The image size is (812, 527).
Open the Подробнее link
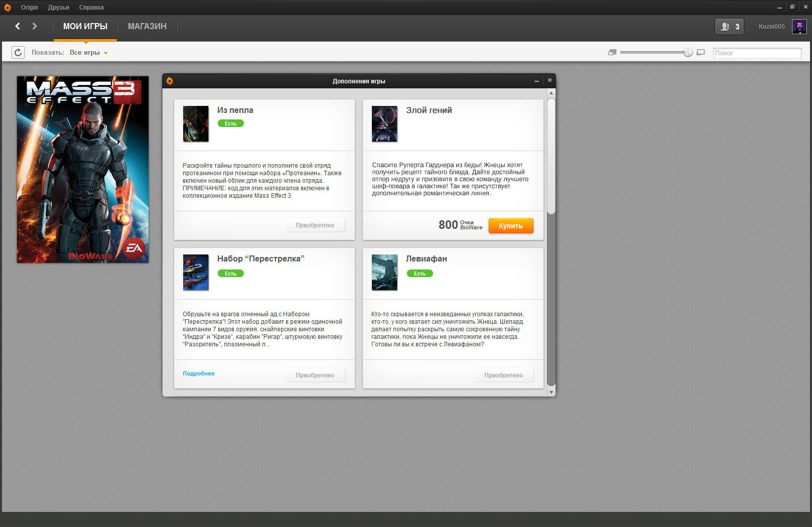tap(199, 373)
